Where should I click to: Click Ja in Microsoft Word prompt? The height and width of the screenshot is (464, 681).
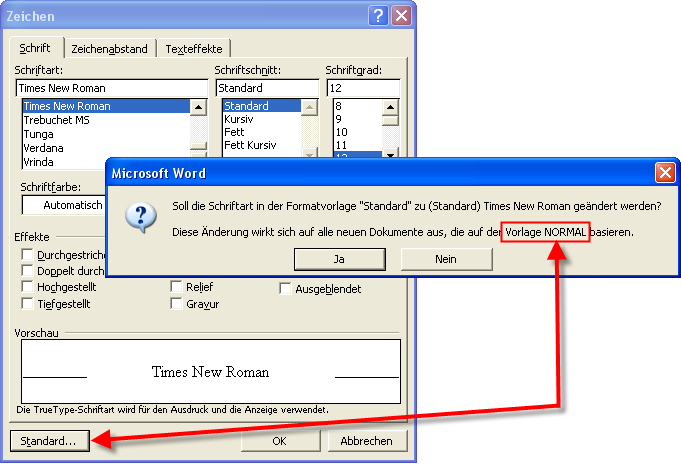[x=340, y=259]
